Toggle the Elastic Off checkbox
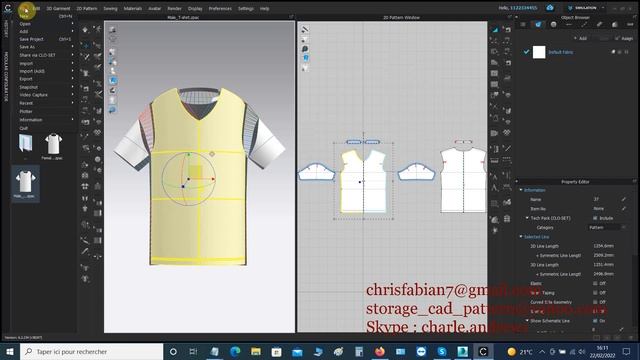640x360 pixels. [595, 283]
